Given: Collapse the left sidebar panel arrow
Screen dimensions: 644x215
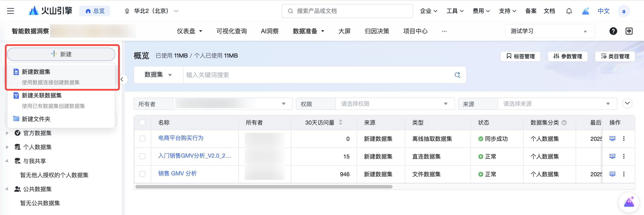Looking at the screenshot, I should tap(122, 79).
